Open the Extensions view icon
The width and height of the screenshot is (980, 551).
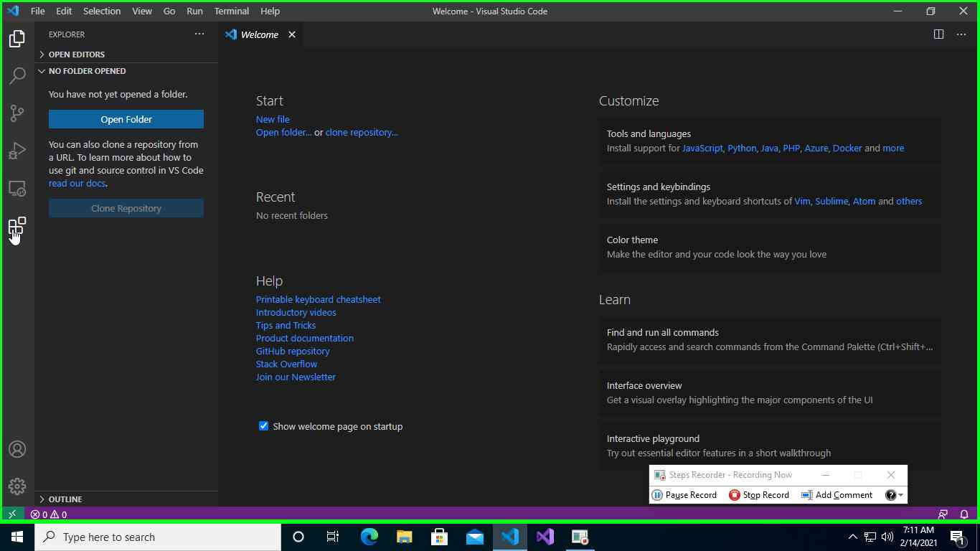[x=17, y=226]
